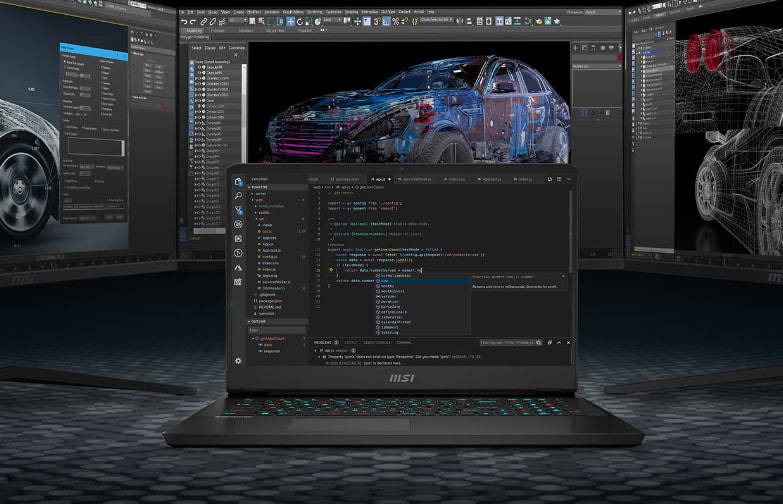
Task: Click Mirror tool in 3ds Max toolbar
Action: (459, 21)
